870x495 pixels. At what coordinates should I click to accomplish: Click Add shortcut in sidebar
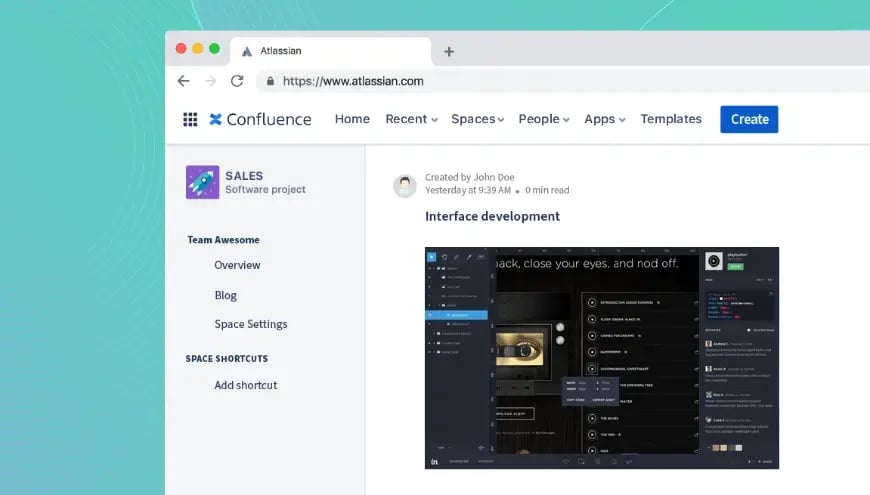pyautogui.click(x=246, y=385)
